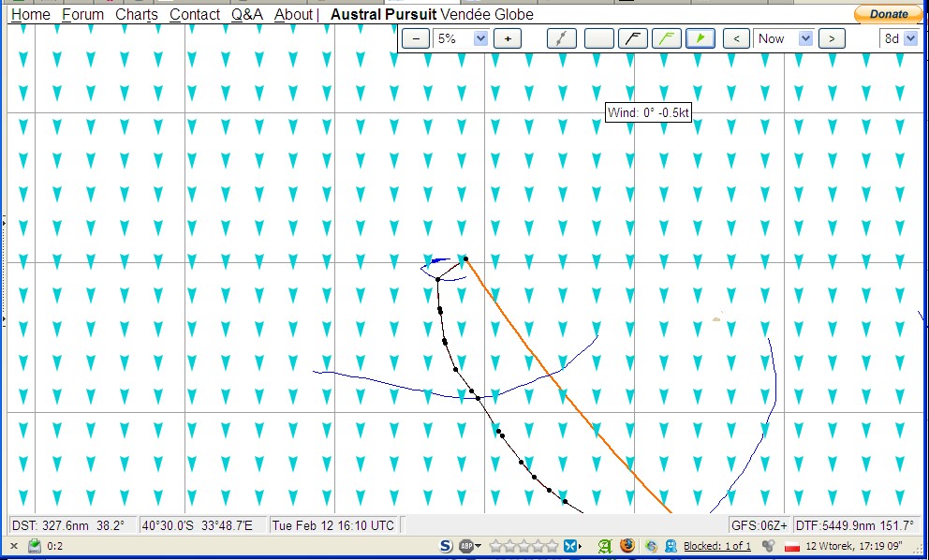Go to the Charts page
This screenshot has width=929, height=560.
[x=137, y=14]
